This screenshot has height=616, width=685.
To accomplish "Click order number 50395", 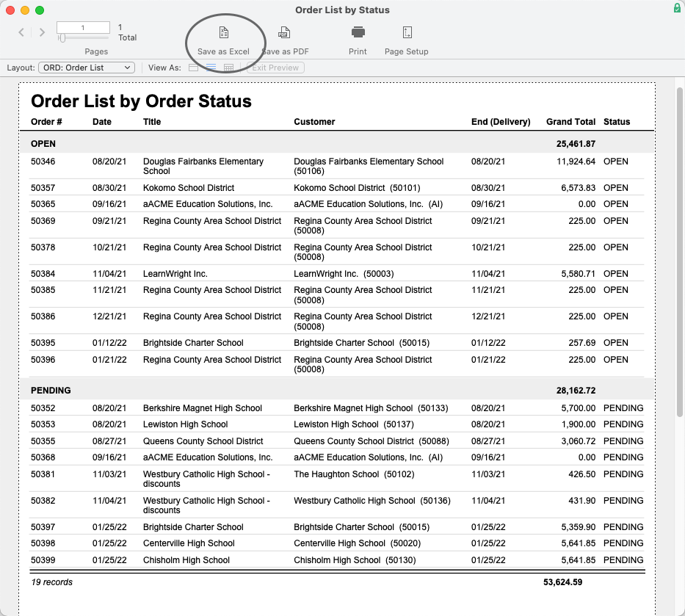I will (x=43, y=343).
